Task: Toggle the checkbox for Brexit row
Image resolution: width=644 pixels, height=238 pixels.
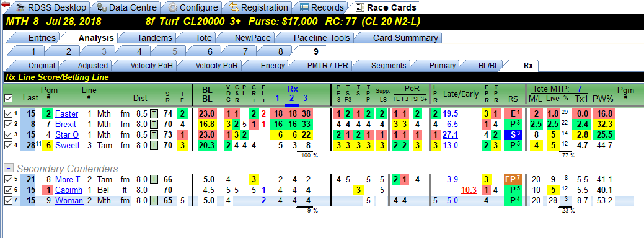Action: [7, 124]
